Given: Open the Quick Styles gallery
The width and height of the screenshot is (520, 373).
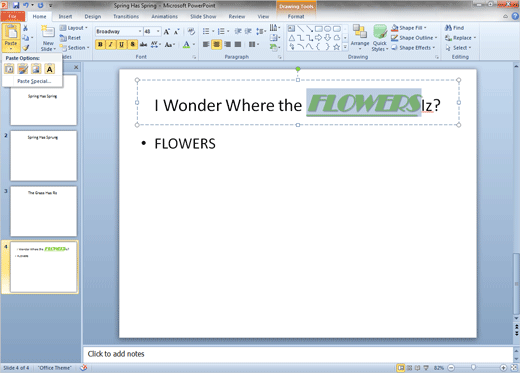Looking at the screenshot, I should click(380, 38).
